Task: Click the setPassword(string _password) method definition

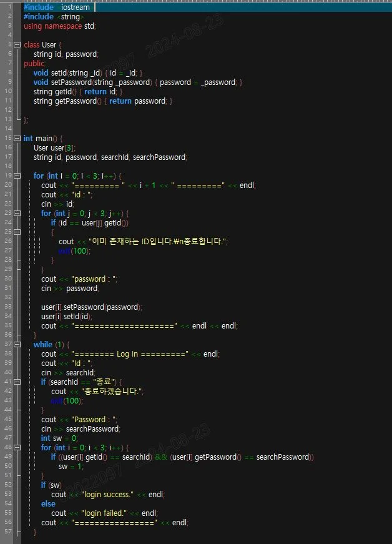Action: click(x=137, y=82)
